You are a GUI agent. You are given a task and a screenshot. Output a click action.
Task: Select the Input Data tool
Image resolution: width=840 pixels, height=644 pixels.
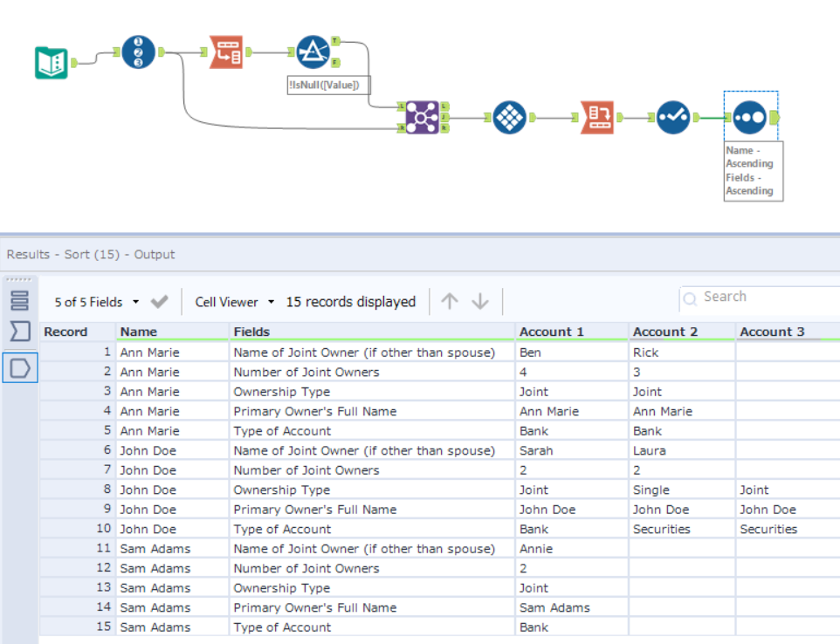[50, 61]
